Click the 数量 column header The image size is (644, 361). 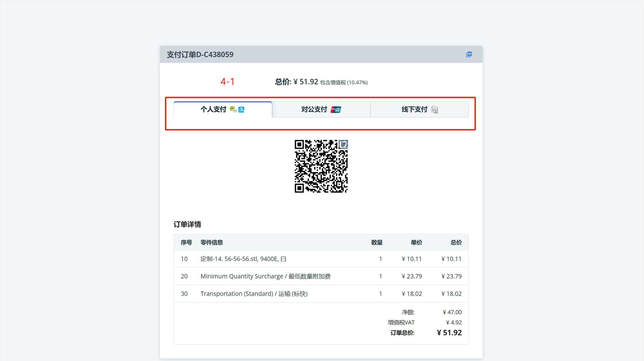(x=377, y=242)
